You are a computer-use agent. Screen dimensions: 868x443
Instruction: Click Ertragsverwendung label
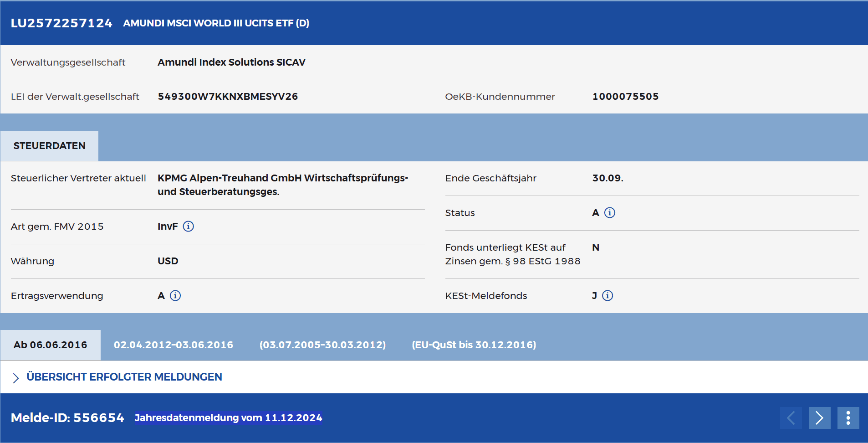(57, 296)
